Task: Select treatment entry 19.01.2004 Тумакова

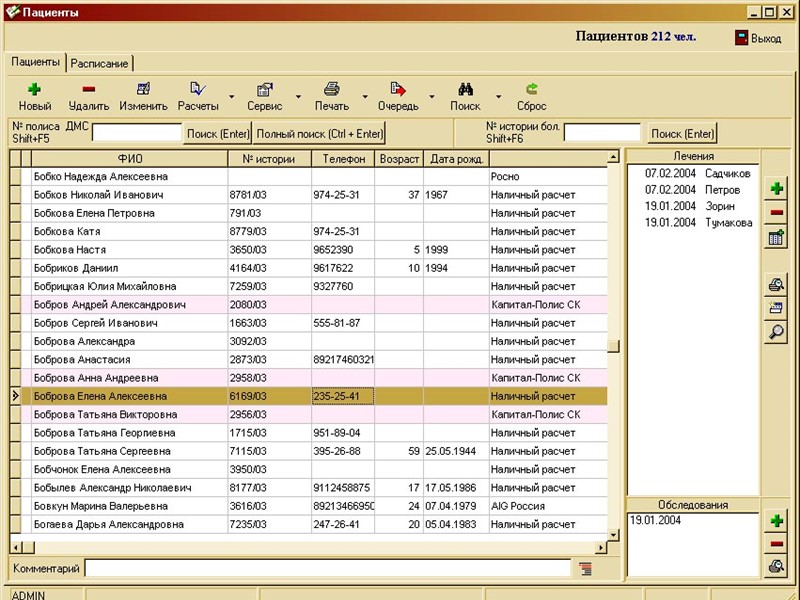Action: point(698,222)
